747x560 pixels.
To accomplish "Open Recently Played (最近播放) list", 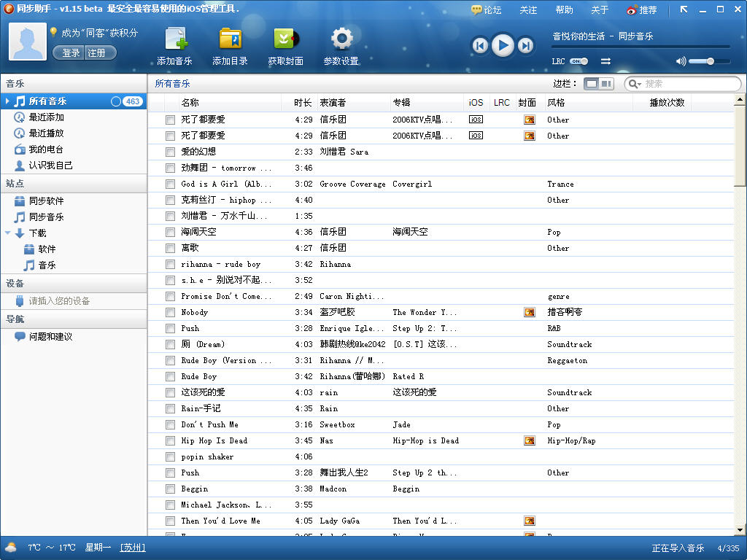I will click(x=46, y=133).
